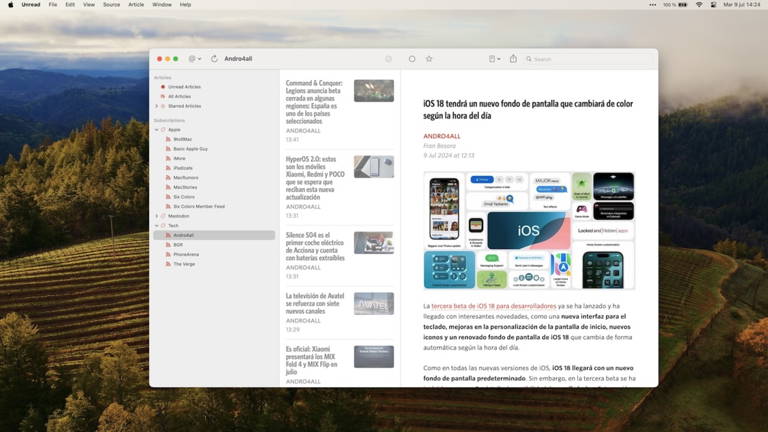Click the feed icon beside The Verge

click(x=168, y=264)
